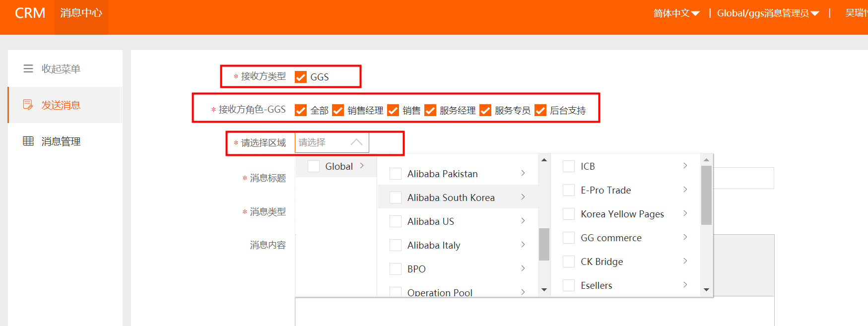Expand Alibaba South Korea submenu arrow

tap(523, 197)
